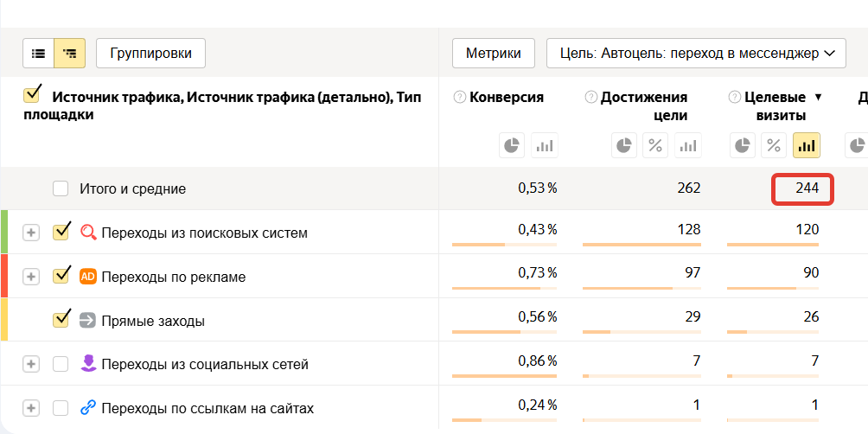The image size is (868, 434).
Task: Open the Цель: Автоцель dropdown
Action: [696, 53]
